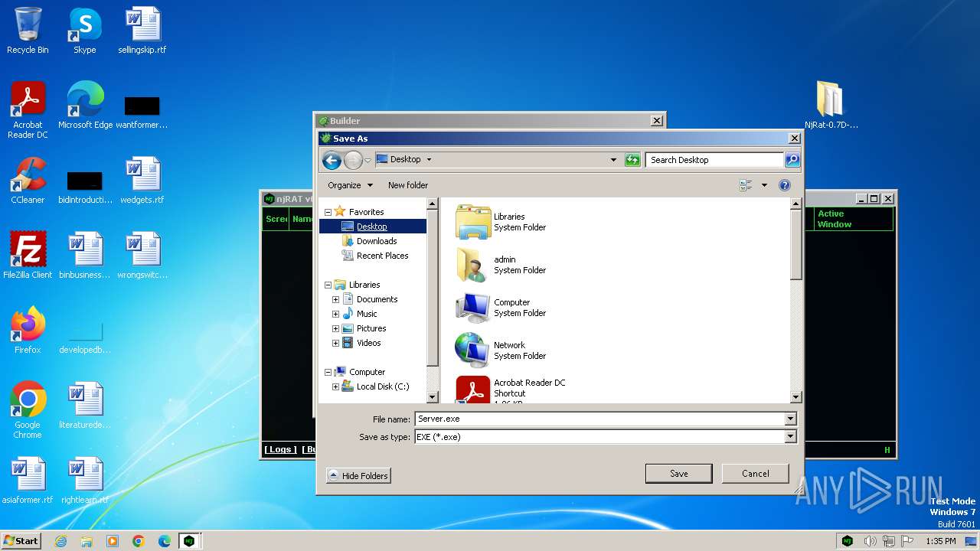Expand the Music library node
The image size is (980, 551).
coord(335,314)
